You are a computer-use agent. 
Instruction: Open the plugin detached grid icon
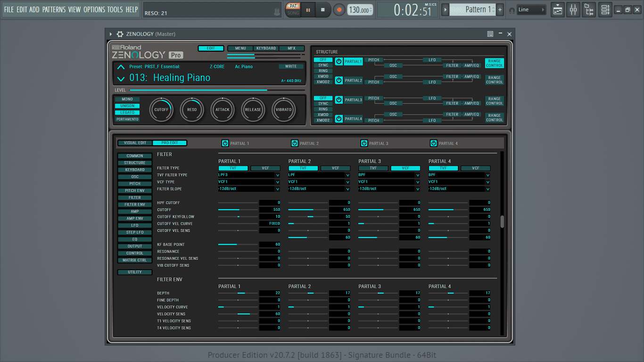click(x=490, y=34)
